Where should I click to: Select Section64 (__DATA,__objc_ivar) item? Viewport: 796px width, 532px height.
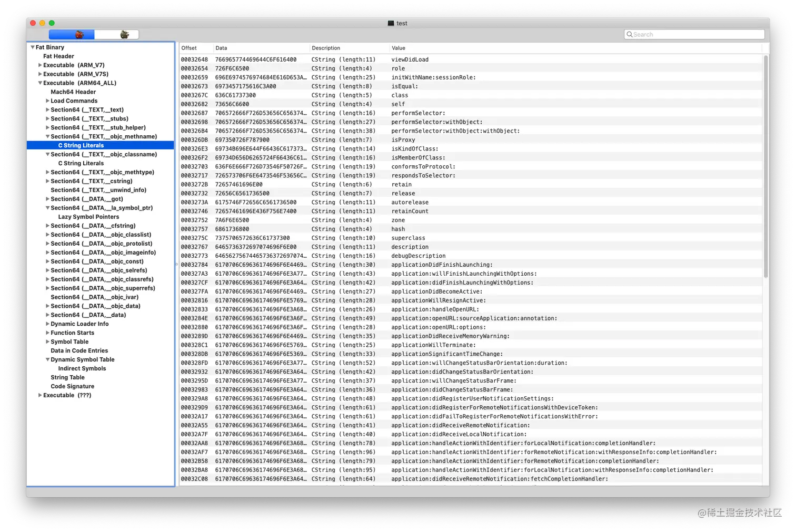tap(94, 297)
